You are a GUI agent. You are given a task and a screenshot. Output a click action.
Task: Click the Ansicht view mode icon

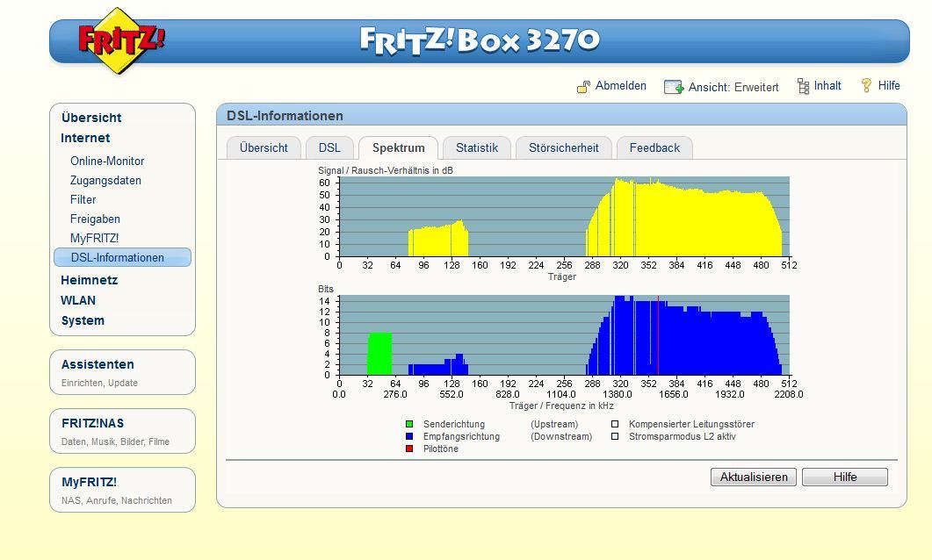[x=674, y=87]
